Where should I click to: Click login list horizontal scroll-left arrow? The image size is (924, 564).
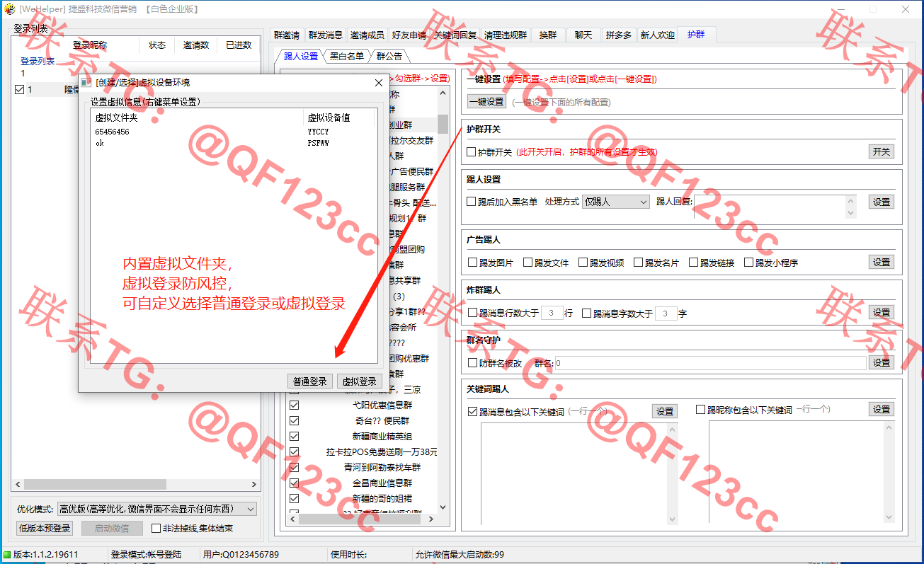click(18, 485)
